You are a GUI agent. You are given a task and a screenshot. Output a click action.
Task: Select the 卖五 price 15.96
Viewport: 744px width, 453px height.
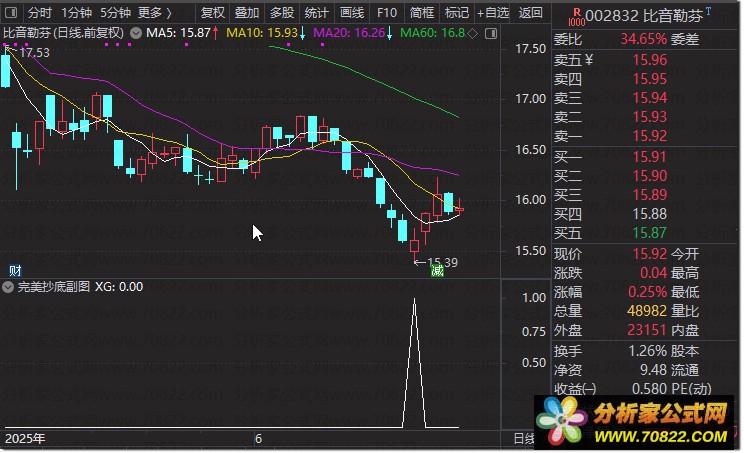[x=650, y=60]
